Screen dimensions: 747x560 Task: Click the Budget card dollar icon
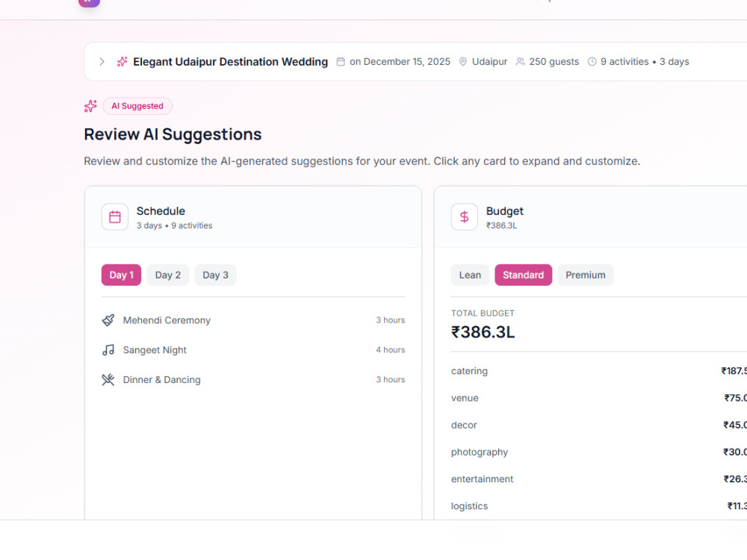click(465, 217)
